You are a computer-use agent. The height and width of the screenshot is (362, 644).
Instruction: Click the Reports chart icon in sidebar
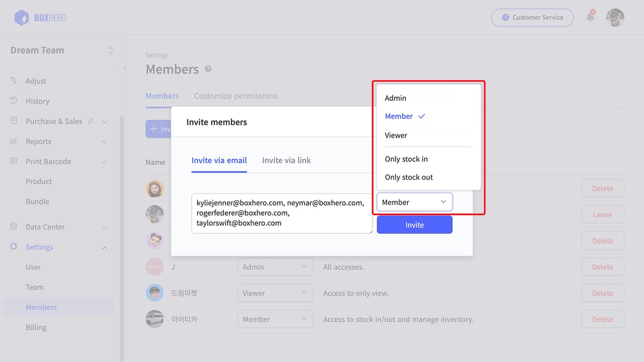(14, 141)
